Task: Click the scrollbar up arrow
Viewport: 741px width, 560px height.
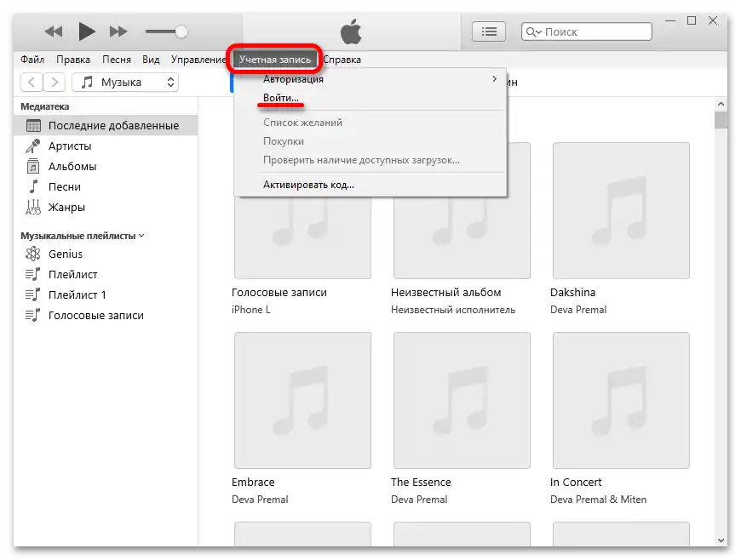Action: [721, 104]
